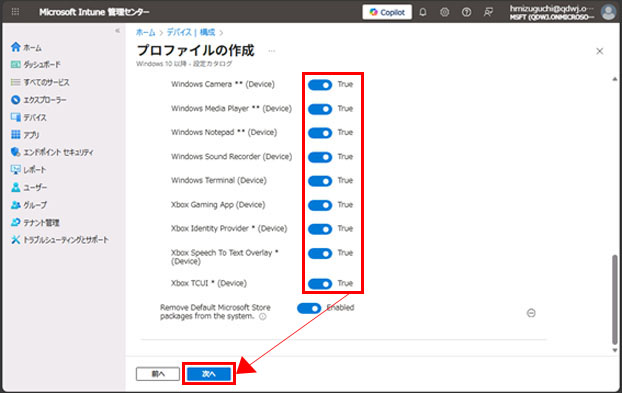This screenshot has width=622, height=393.
Task: Open settings gear icon in header
Action: (x=445, y=12)
